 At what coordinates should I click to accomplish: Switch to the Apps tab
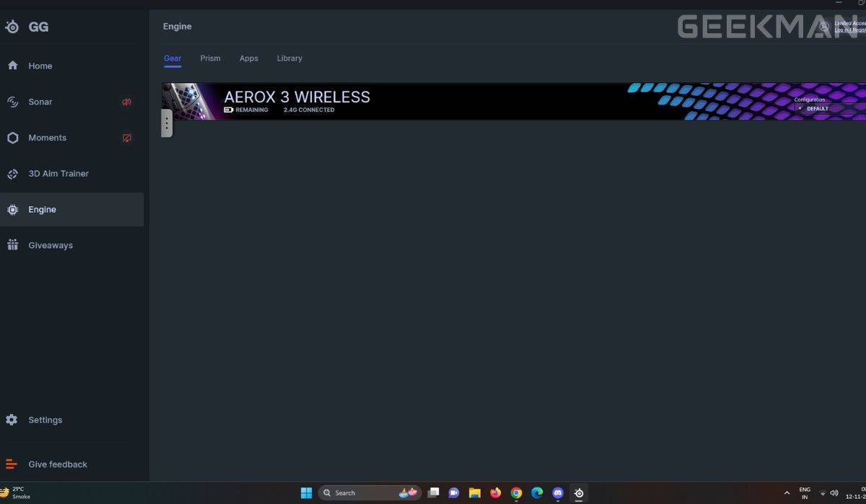point(249,58)
